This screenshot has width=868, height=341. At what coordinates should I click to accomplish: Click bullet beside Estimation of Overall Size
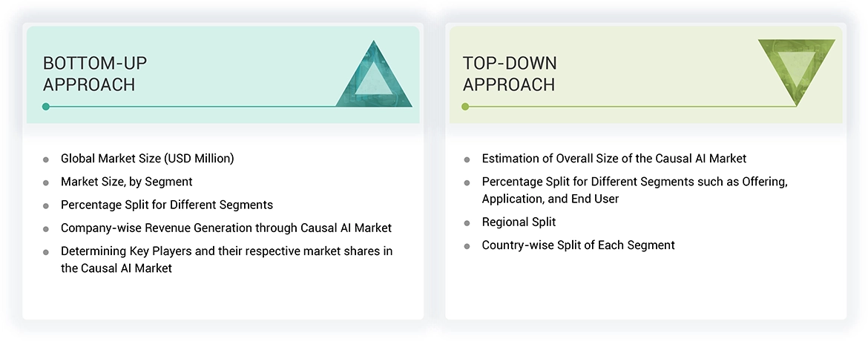[x=467, y=159]
